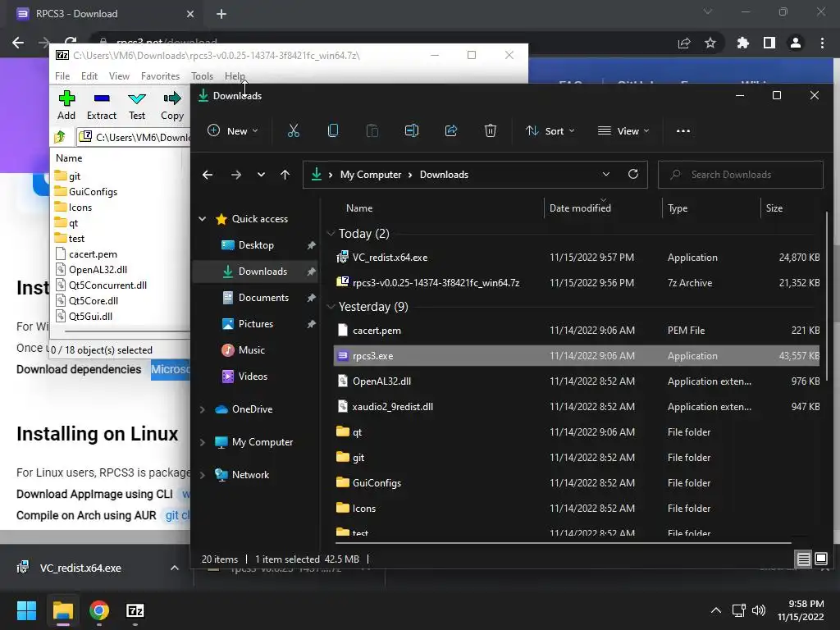
Task: Open the Sort dropdown
Action: [550, 130]
